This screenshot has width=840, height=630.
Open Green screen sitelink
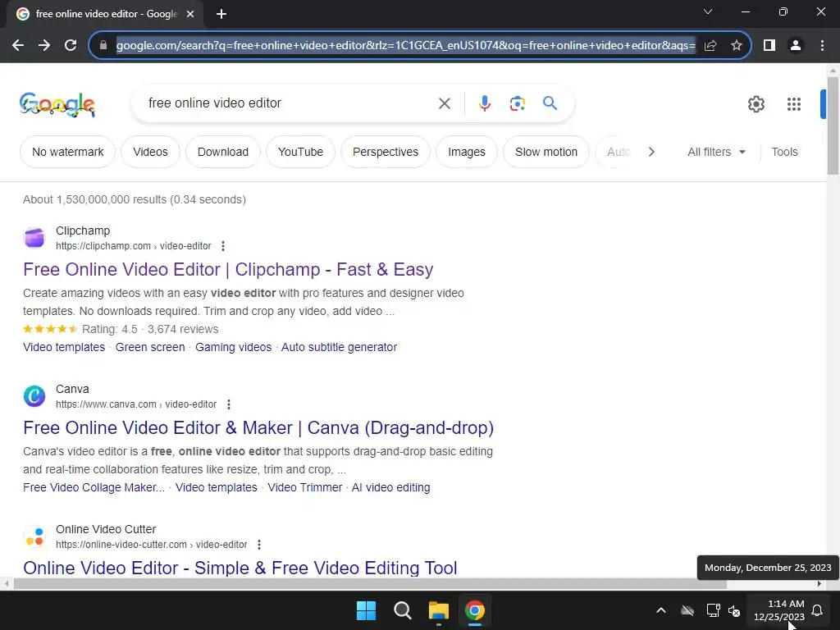click(150, 347)
